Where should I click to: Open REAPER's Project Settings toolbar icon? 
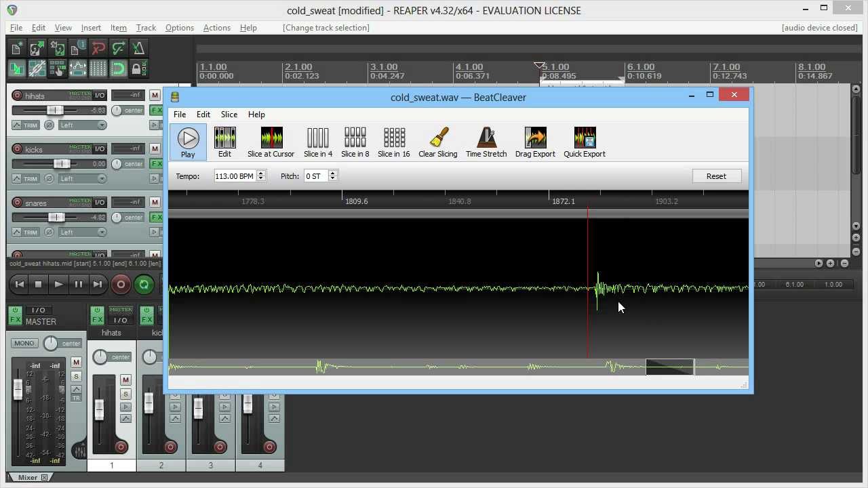coord(78,48)
